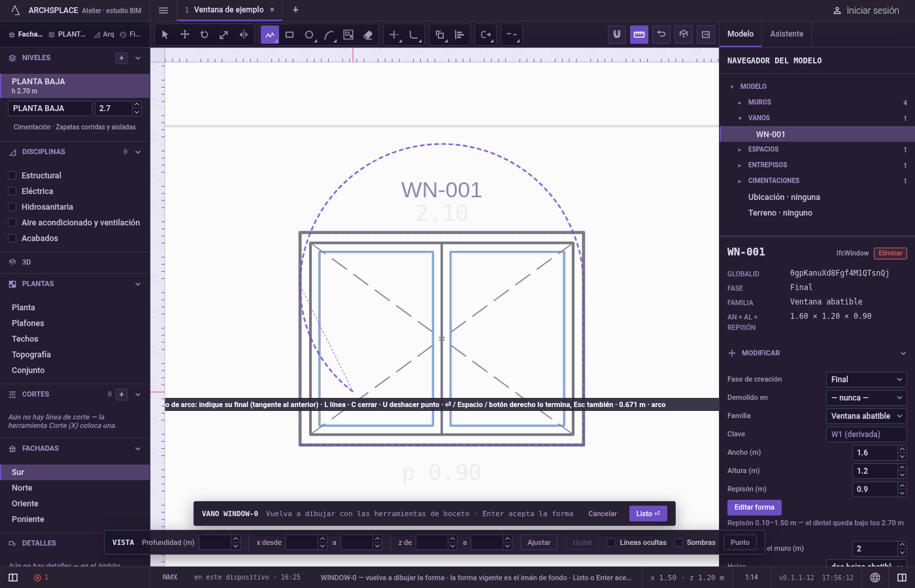Select the Move tool
Screen dimensions: 915x588
coord(185,35)
